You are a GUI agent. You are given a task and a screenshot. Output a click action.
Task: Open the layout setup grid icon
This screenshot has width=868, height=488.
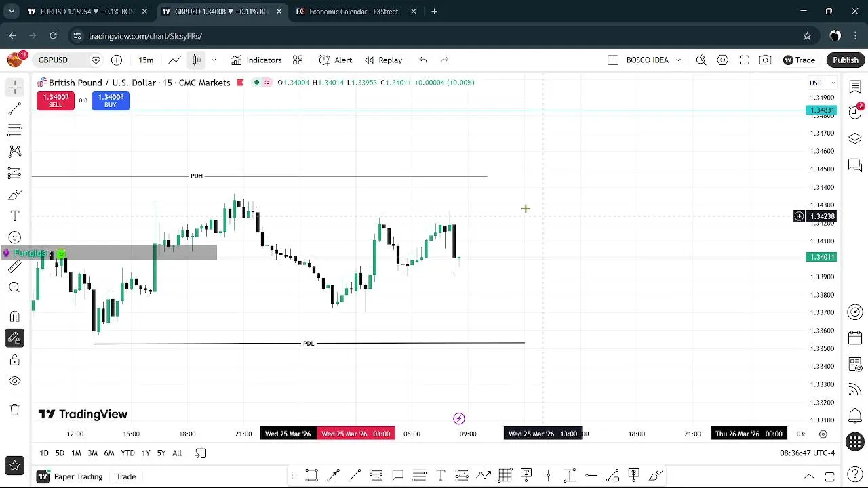point(298,60)
